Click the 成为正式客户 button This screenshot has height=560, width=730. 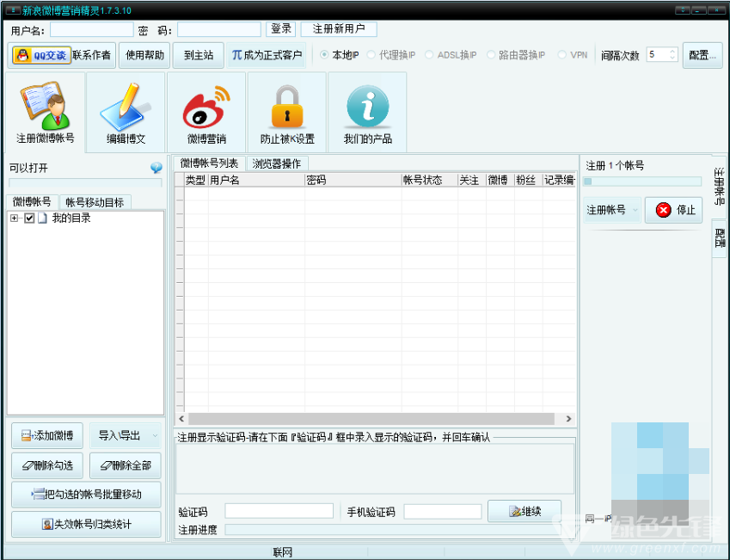[267, 55]
